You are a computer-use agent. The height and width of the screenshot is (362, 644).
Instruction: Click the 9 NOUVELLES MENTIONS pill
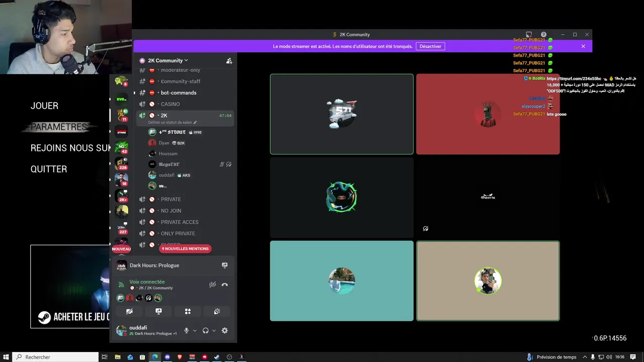(185, 248)
